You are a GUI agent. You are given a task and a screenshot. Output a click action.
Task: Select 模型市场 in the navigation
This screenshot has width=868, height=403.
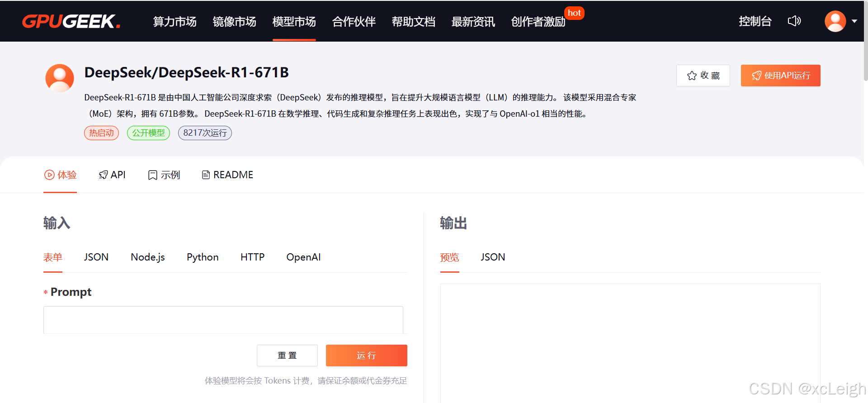coord(294,21)
